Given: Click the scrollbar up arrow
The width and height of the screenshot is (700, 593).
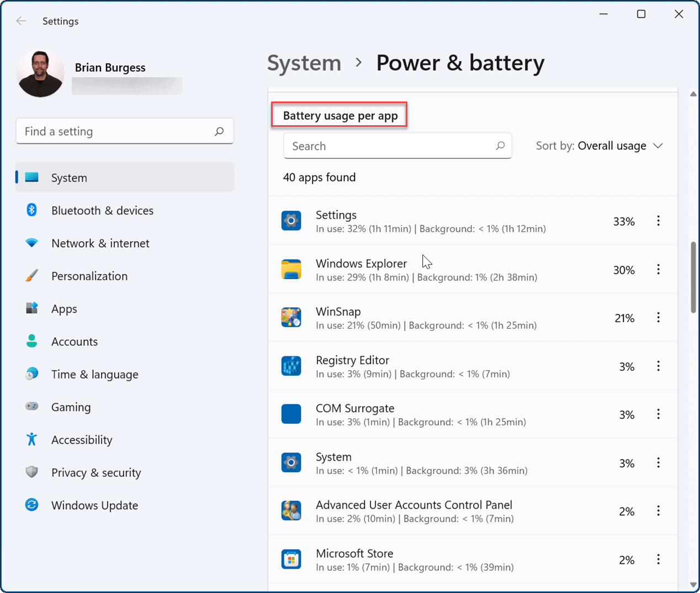Looking at the screenshot, I should coord(693,94).
